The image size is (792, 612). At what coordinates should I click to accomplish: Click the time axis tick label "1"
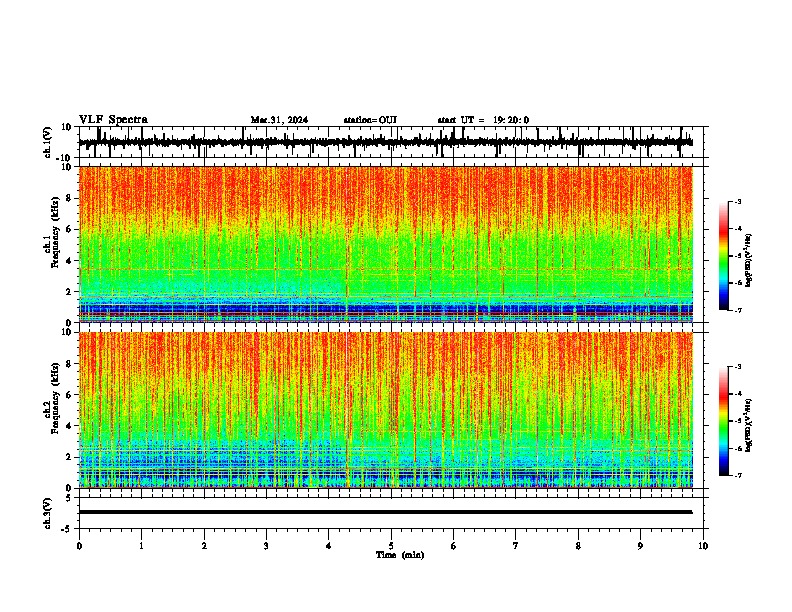click(x=141, y=546)
